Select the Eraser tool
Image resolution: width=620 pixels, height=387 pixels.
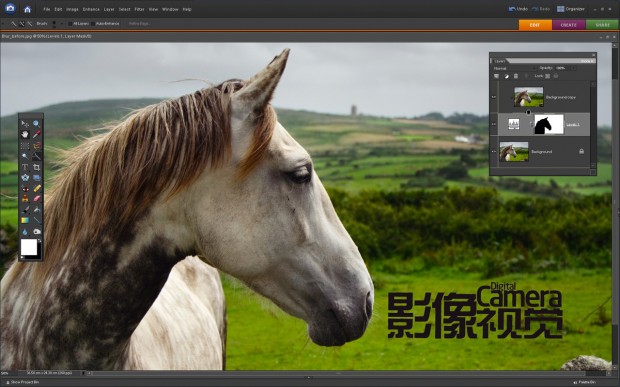pos(37,198)
